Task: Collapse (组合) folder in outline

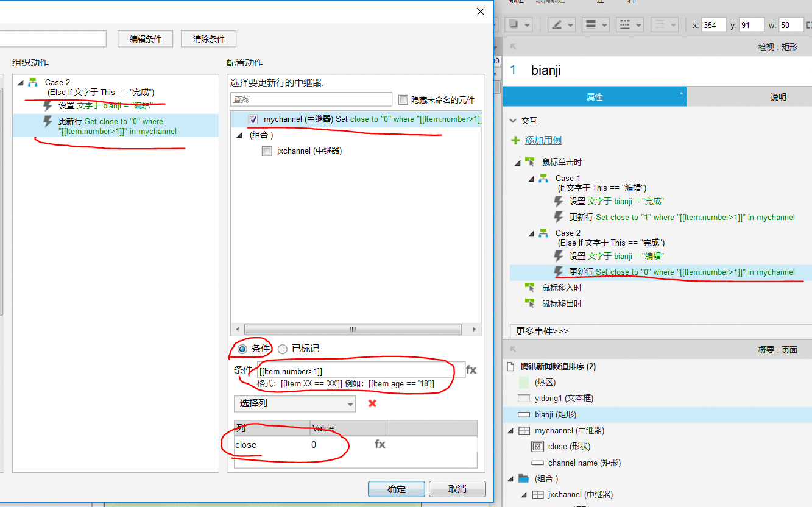Action: coord(510,478)
